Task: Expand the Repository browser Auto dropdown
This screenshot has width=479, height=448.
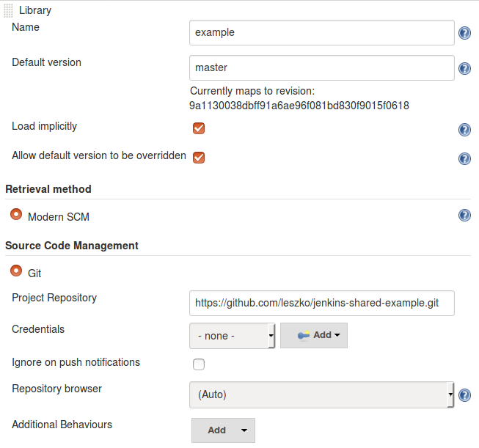Action: pyautogui.click(x=322, y=394)
